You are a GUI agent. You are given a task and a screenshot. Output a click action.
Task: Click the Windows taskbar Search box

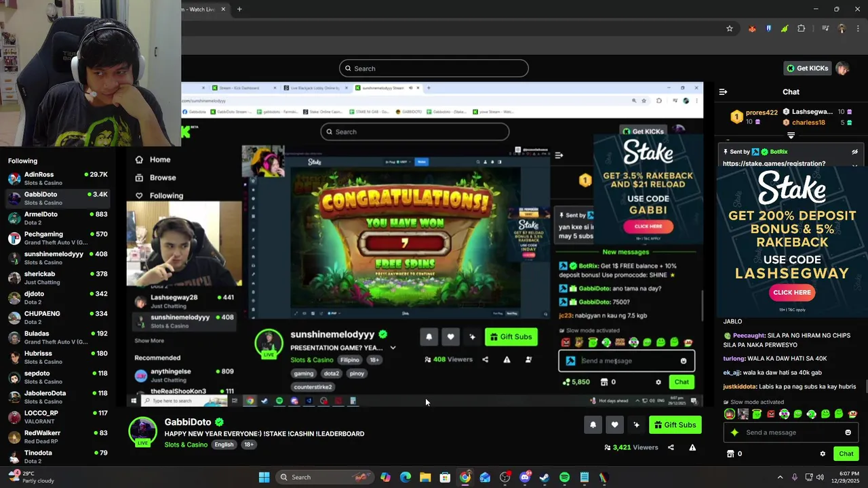point(326,477)
